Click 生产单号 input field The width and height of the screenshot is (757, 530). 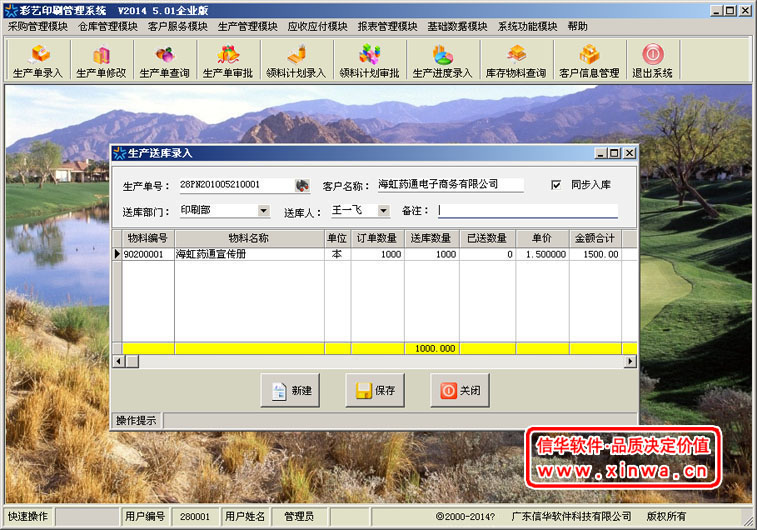pyautogui.click(x=237, y=185)
